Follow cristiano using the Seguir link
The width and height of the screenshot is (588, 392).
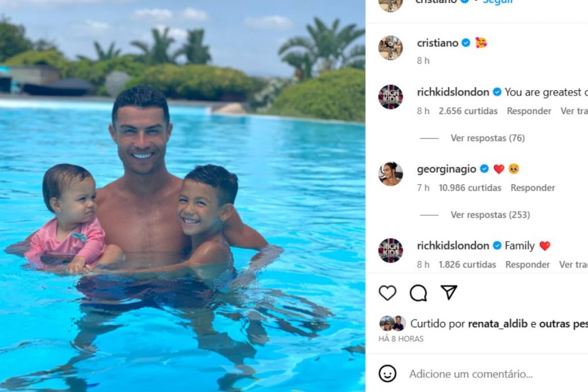click(x=497, y=2)
